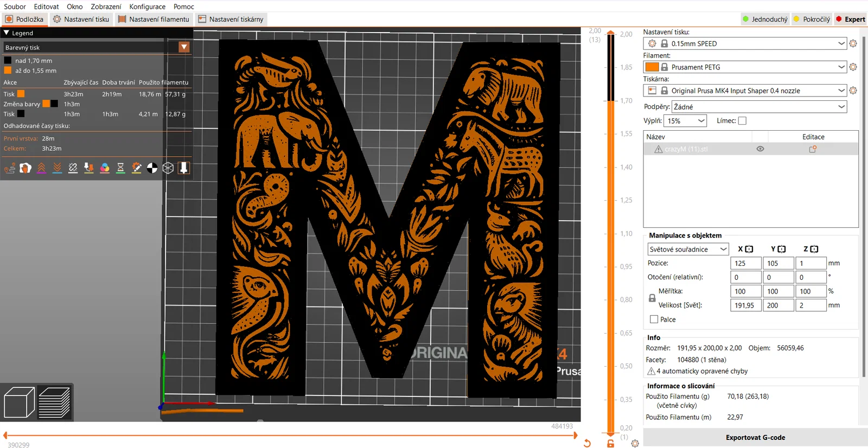Enable the Límec (brim) checkbox
Viewport: 868px width, 448px height.
coord(742,121)
